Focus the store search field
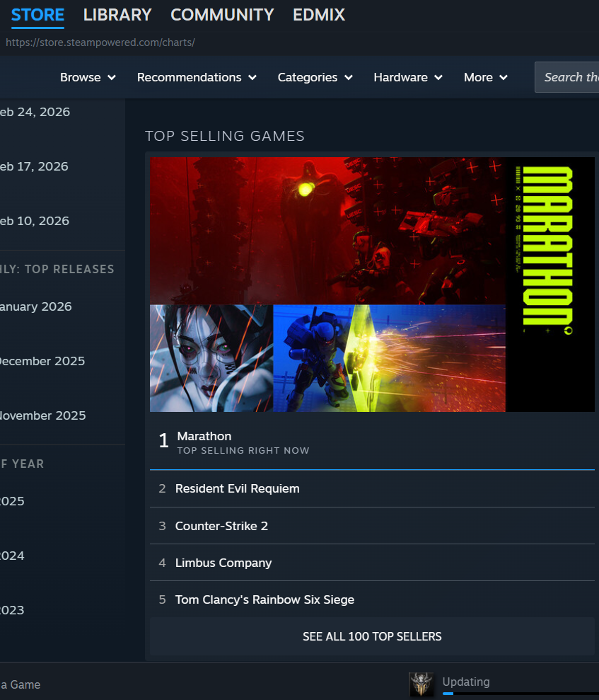This screenshot has width=599, height=700. (x=569, y=77)
